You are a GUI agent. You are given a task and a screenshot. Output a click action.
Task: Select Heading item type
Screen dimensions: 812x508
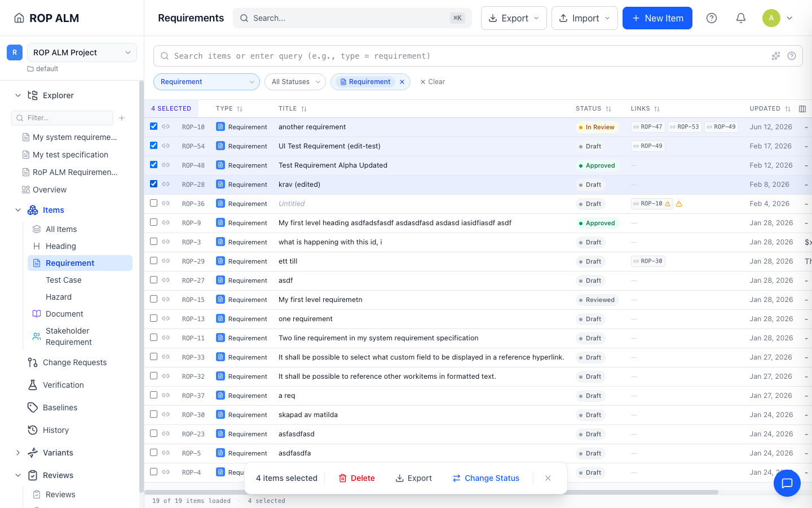[x=80, y=246]
